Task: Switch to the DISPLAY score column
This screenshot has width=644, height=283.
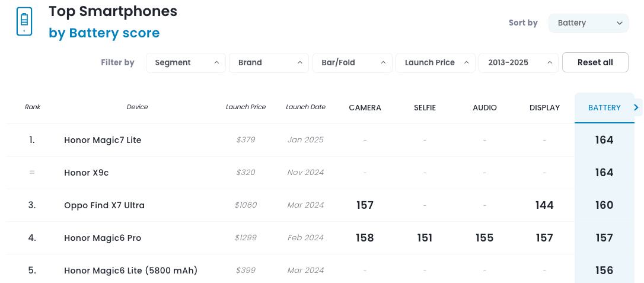Action: click(544, 108)
